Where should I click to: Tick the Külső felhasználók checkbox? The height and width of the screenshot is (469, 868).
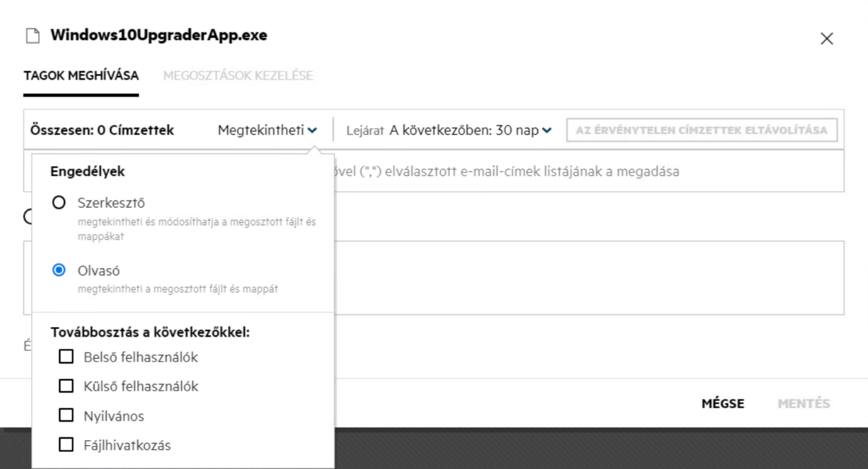click(66, 386)
